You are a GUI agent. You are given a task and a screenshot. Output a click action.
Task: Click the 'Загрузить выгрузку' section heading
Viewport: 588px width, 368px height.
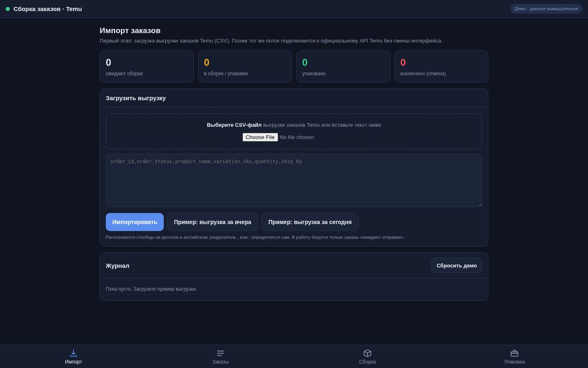coord(136,98)
